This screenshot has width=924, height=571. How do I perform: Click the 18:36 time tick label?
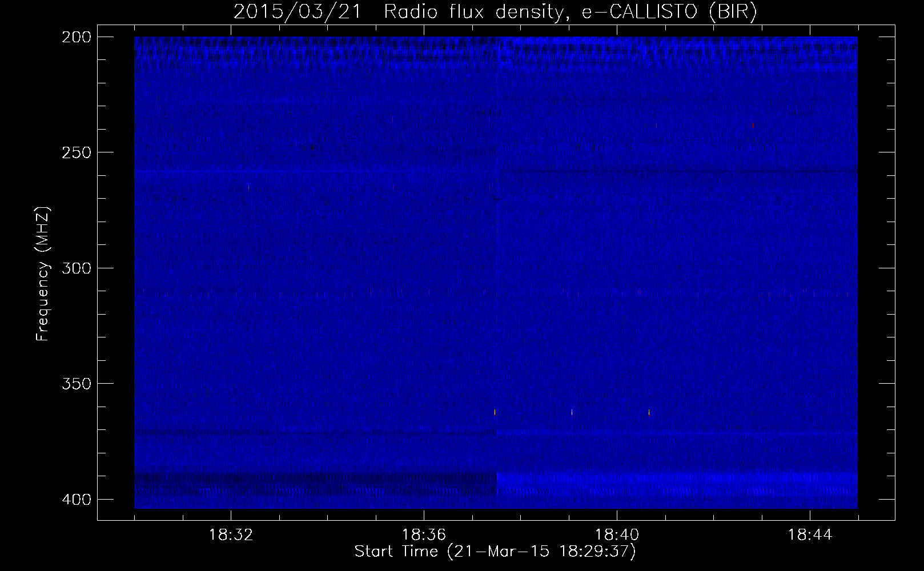click(424, 535)
